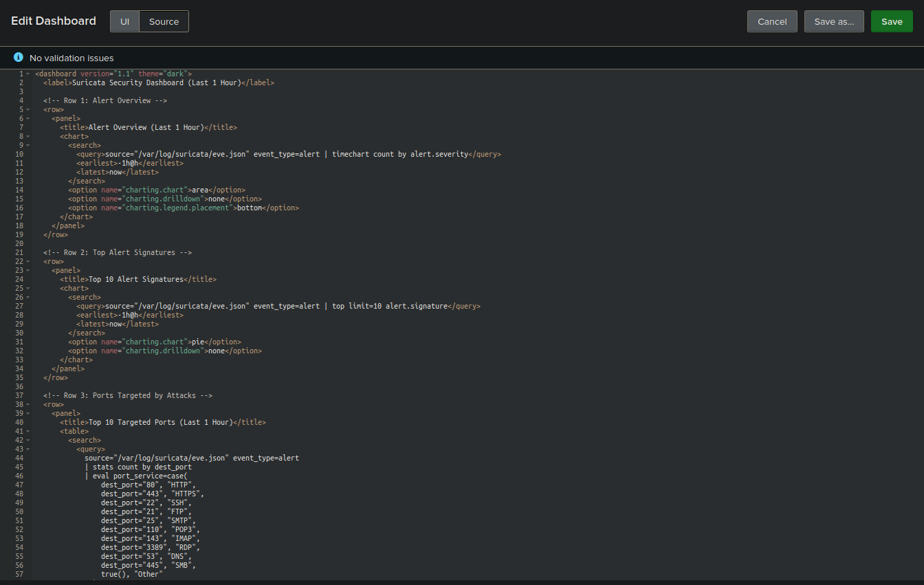Collapse the panel tag on line 39

(27, 413)
